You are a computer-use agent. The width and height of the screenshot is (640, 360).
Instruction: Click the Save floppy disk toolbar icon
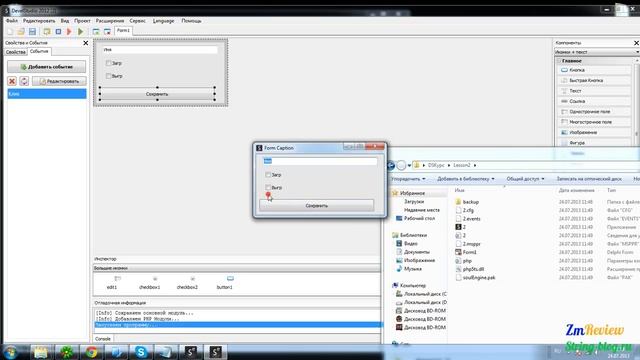click(32, 31)
